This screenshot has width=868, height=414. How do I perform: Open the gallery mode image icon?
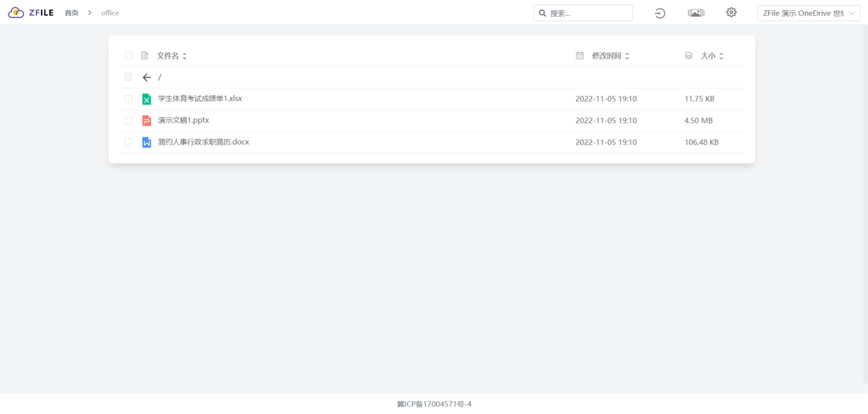(x=696, y=13)
